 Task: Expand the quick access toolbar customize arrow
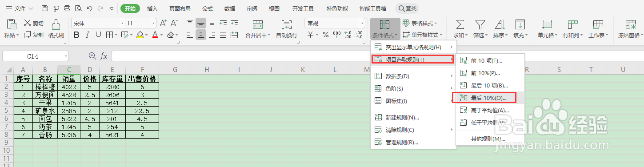[112, 8]
